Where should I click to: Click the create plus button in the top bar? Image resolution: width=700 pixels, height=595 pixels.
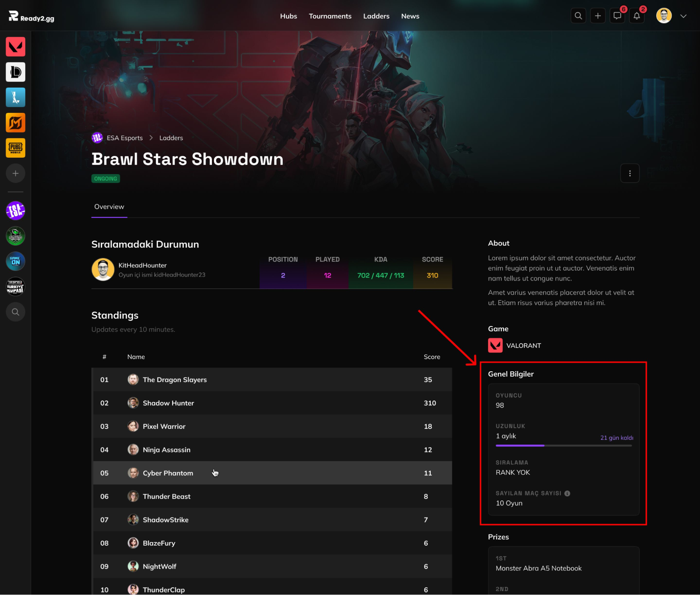[x=598, y=16]
